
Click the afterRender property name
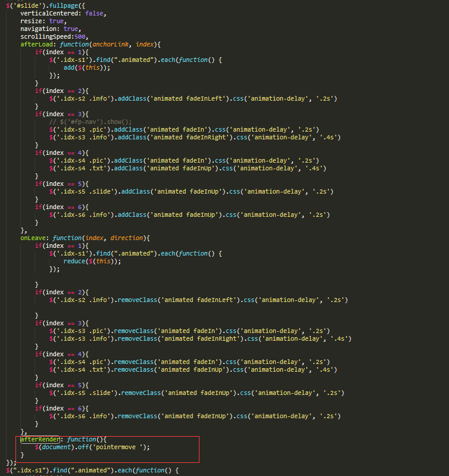click(40, 439)
